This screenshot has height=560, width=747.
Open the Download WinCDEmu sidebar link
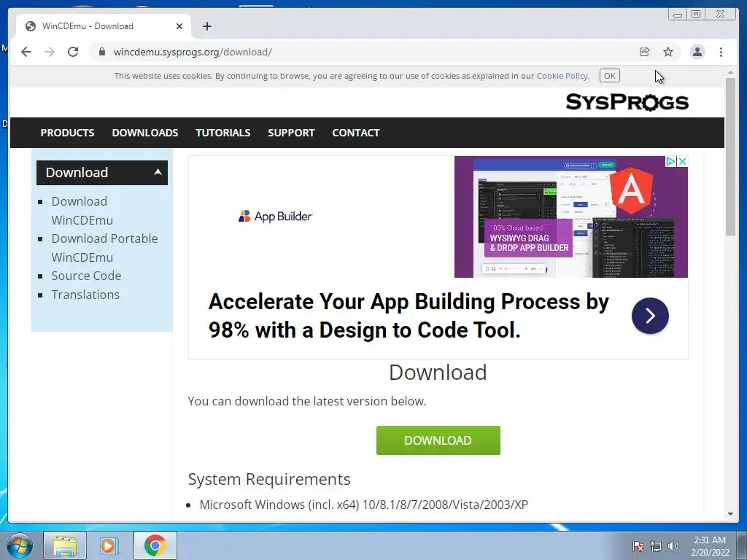coord(82,211)
